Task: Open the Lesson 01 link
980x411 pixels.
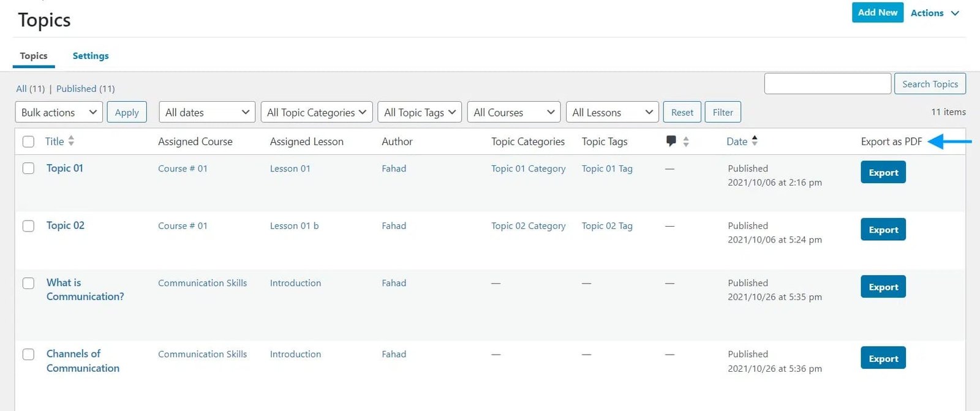Action: click(290, 168)
